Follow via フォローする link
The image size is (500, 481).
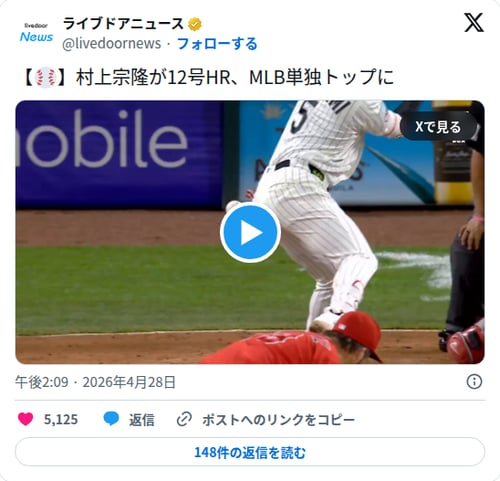(x=217, y=44)
